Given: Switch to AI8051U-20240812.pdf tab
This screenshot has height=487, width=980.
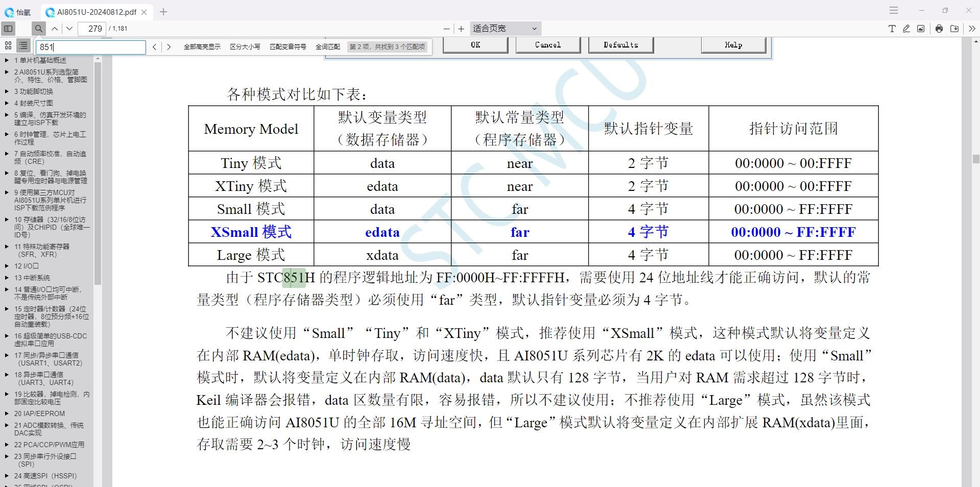Looking at the screenshot, I should tap(97, 12).
